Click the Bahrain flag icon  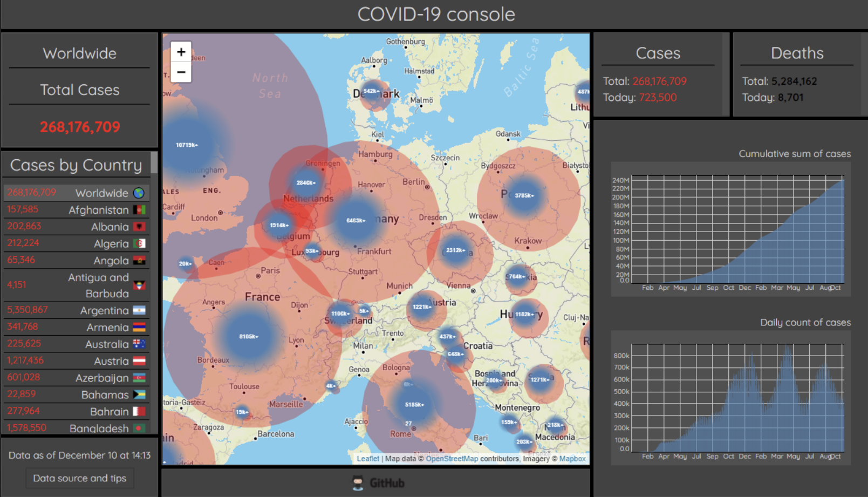click(139, 411)
